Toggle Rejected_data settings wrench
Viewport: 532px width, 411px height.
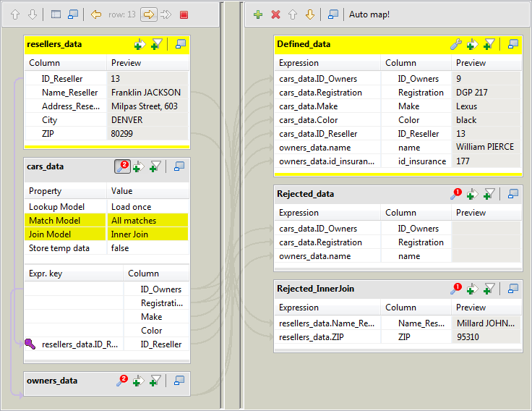455,194
